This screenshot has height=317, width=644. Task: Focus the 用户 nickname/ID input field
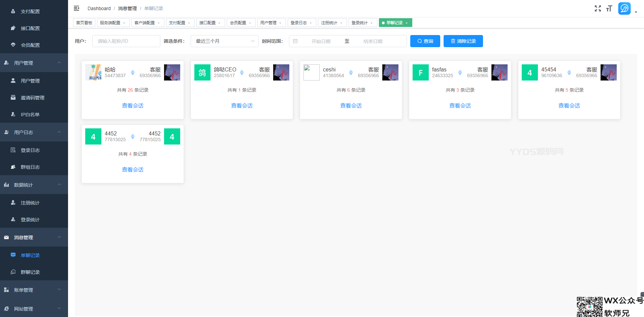(126, 41)
